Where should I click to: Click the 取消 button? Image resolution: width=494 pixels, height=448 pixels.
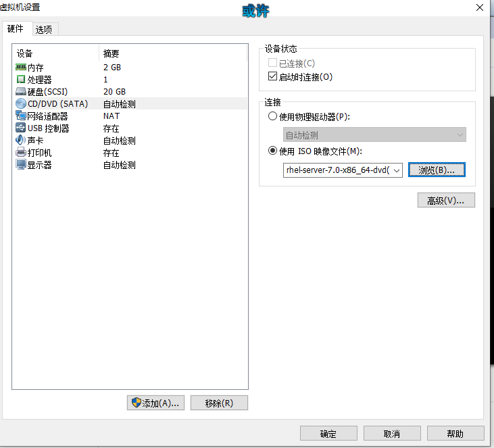pos(392,434)
